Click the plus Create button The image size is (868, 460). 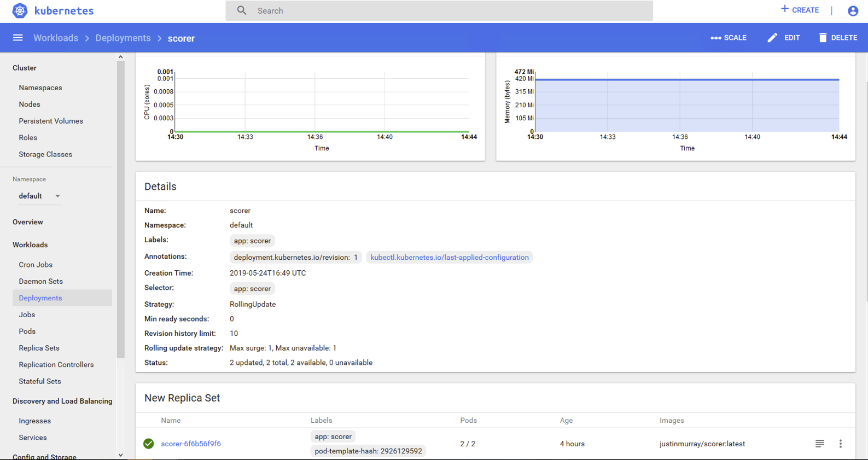pyautogui.click(x=800, y=10)
